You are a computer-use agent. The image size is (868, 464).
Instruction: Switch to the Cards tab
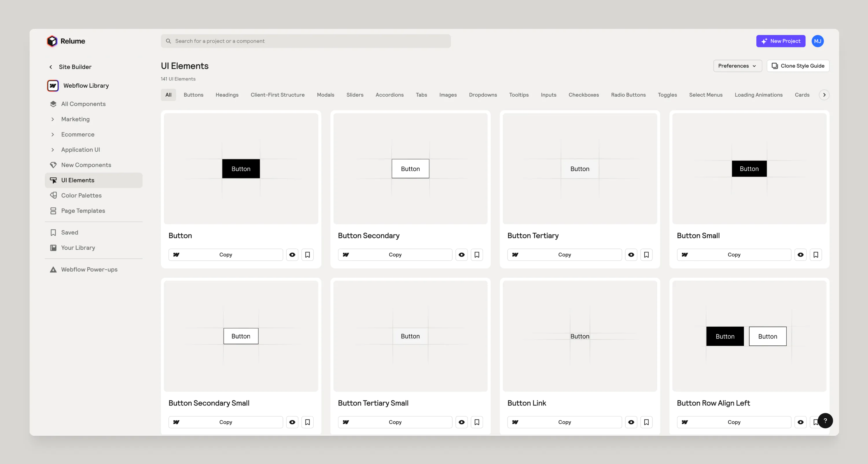[802, 95]
